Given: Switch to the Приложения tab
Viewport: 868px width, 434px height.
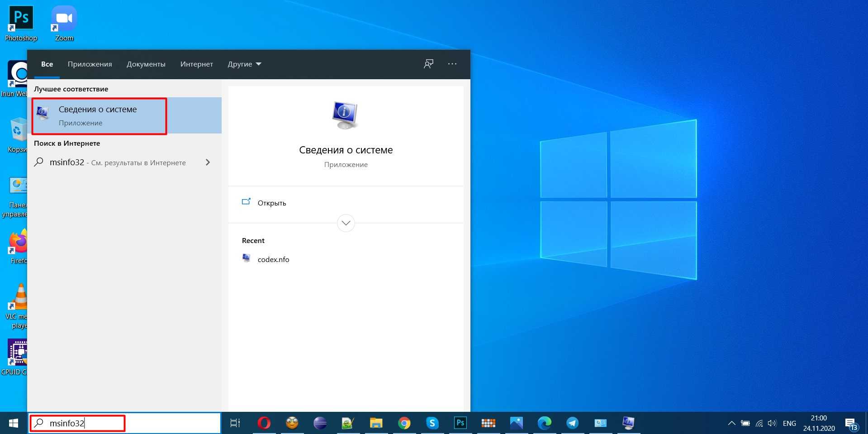Looking at the screenshot, I should click(90, 64).
